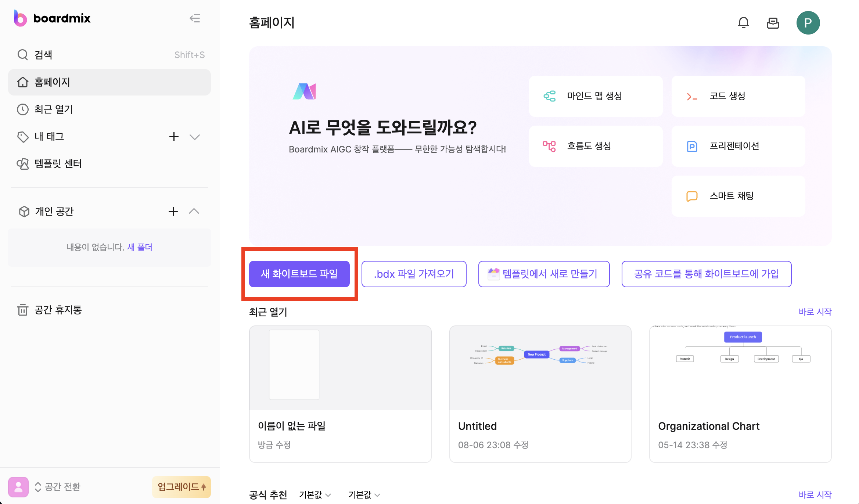Click 스마트 채팅 card
Image resolution: width=859 pixels, height=504 pixels.
pos(738,196)
